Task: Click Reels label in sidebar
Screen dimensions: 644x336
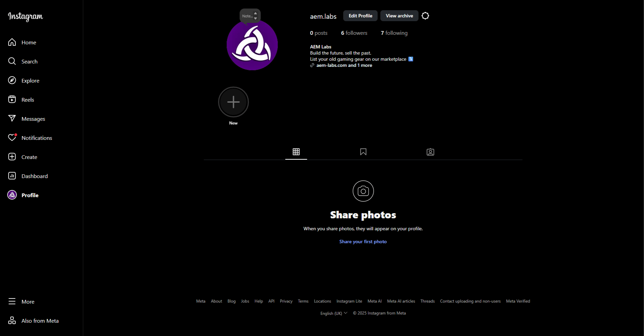Action: (28, 100)
